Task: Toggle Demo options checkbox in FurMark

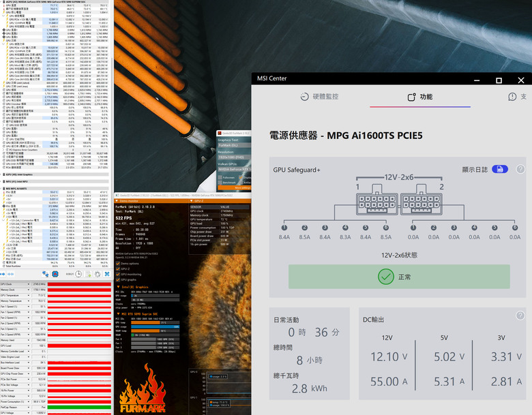Action: (x=118, y=264)
